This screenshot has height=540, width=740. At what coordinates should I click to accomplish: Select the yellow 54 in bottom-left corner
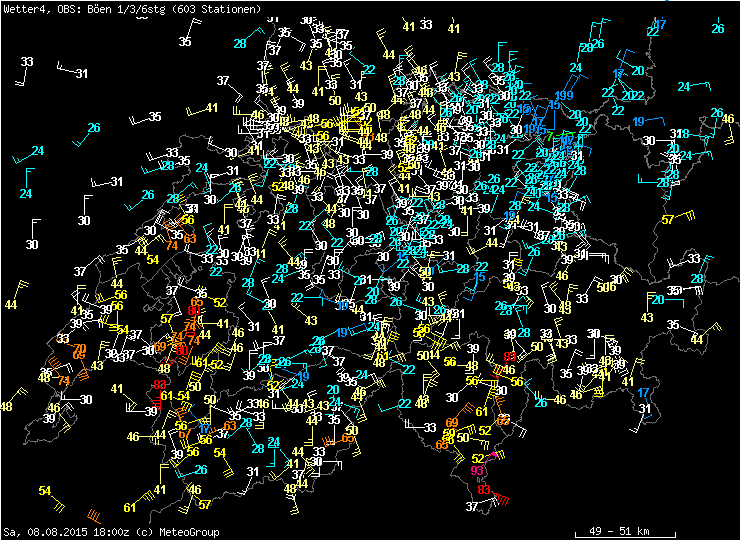[x=45, y=491]
